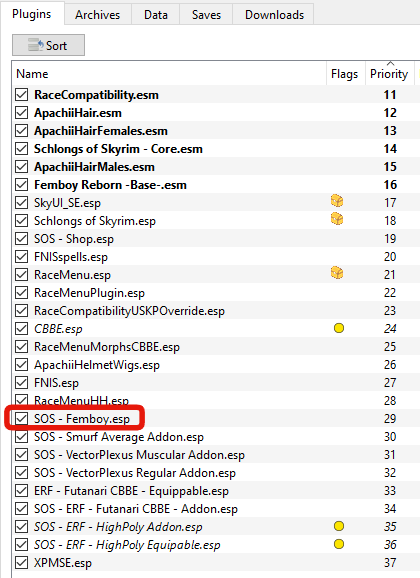Uncheck RaceCompatibility.esm plugin

click(22, 95)
